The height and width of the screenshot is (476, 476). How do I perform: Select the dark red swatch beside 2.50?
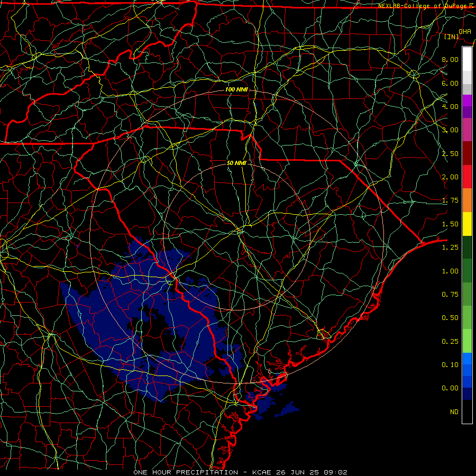(x=467, y=153)
